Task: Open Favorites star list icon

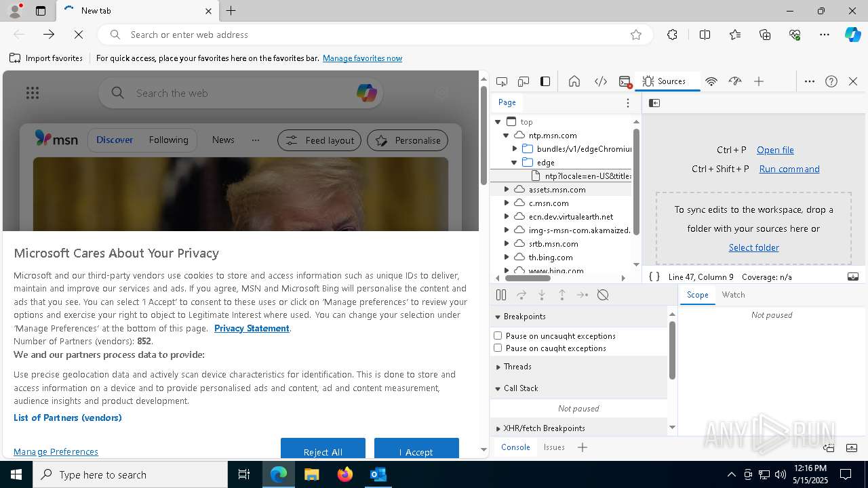Action: tap(735, 35)
